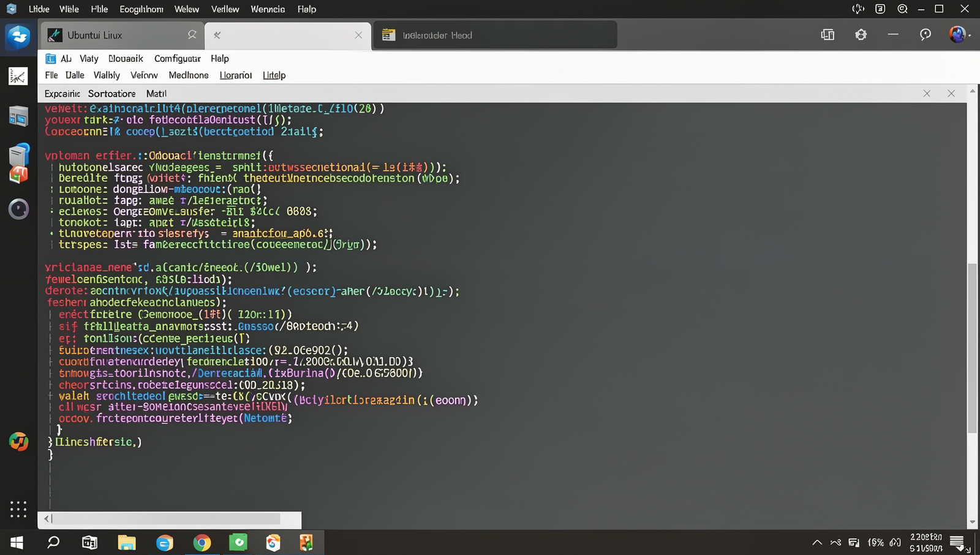Screen dimensions: 980x555
Task: Open the orange-green round icon in sidebar
Action: 18,441
